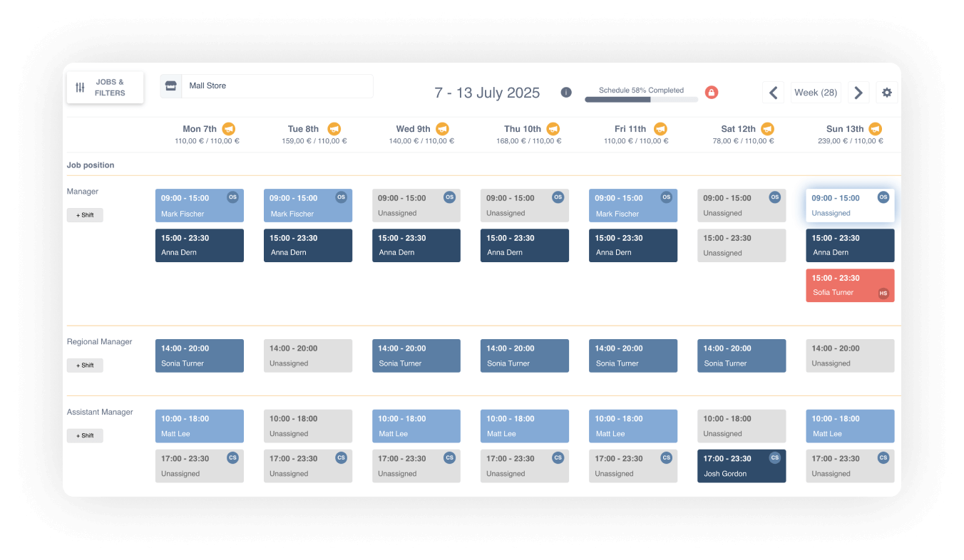Screen dimensions: 964x560
Task: Click the 7 - 13 July 2025 date range
Action: [x=487, y=93]
